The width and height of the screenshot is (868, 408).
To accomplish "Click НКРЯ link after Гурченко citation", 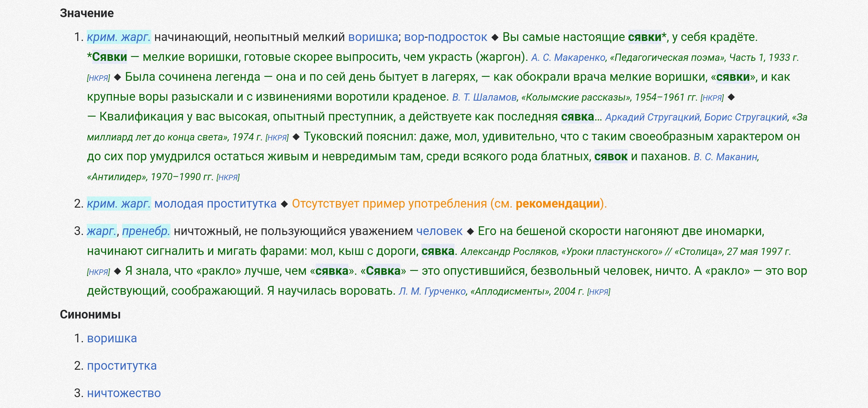I will [599, 292].
